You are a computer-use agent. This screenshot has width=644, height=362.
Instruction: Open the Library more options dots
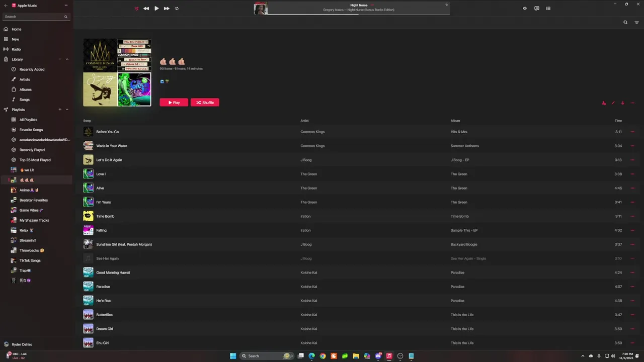60,59
